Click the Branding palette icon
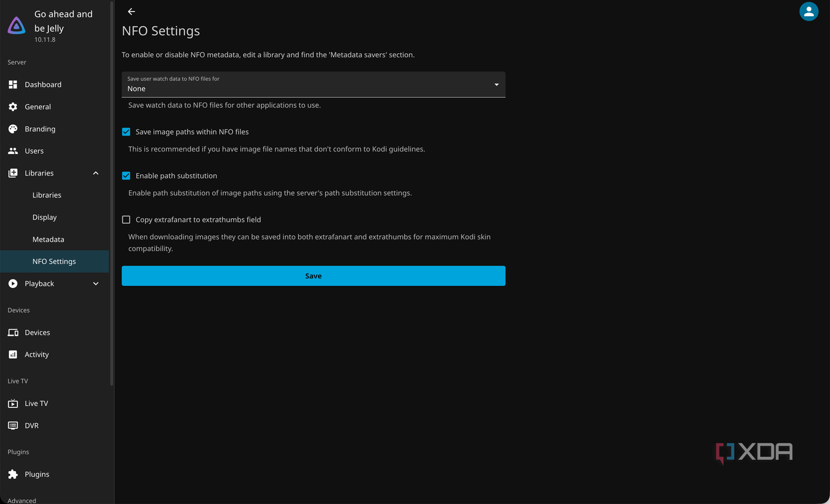Image resolution: width=830 pixels, height=504 pixels. tap(13, 129)
